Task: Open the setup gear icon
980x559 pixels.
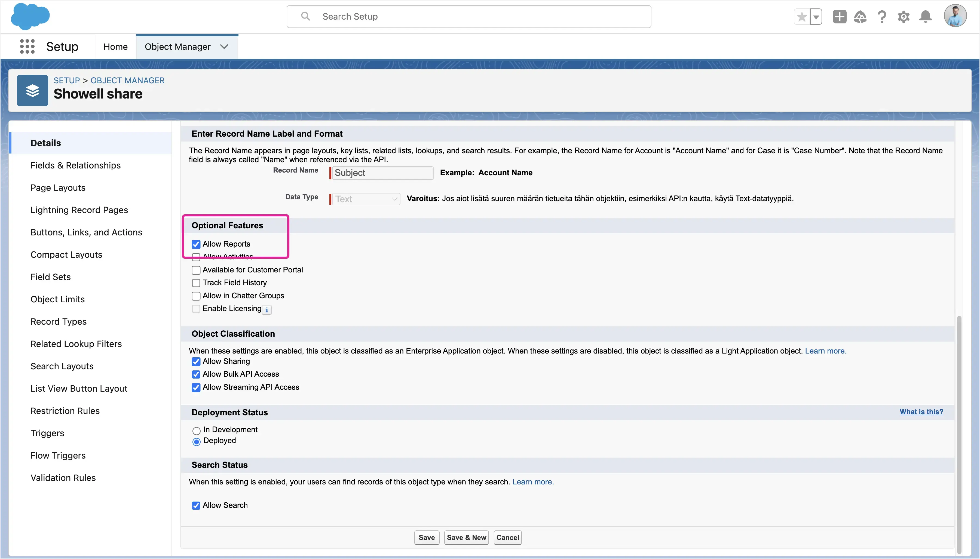Action: [x=904, y=17]
